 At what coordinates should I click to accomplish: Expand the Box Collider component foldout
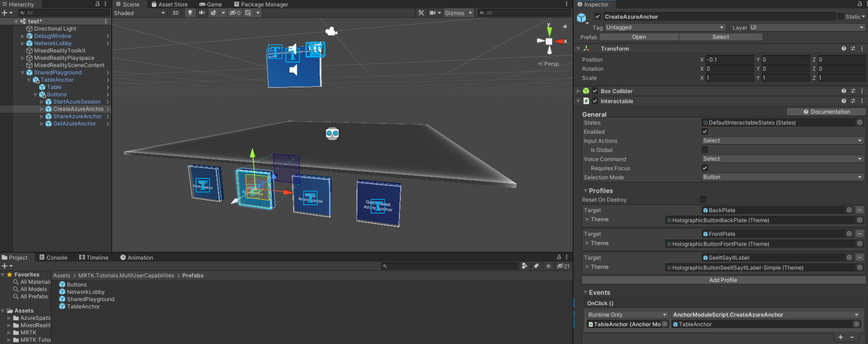pyautogui.click(x=578, y=91)
